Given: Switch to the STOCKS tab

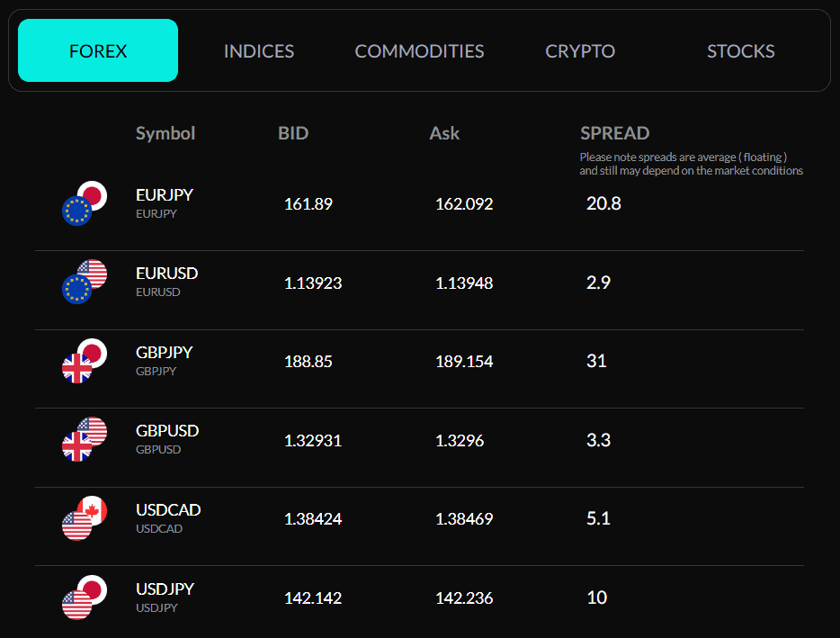Looking at the screenshot, I should pos(740,51).
